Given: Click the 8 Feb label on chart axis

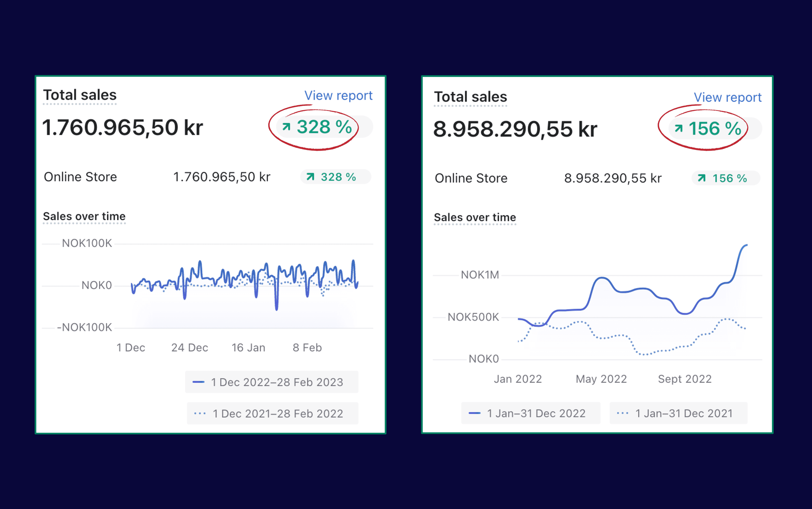Looking at the screenshot, I should (x=307, y=347).
